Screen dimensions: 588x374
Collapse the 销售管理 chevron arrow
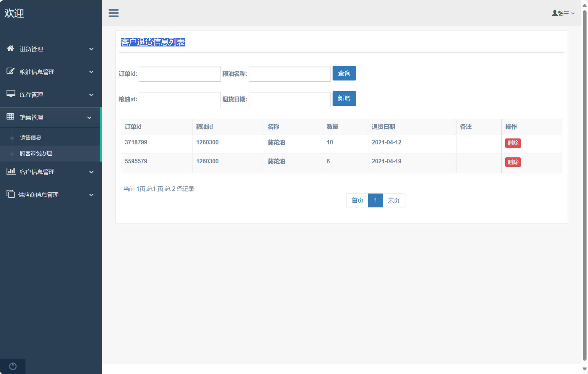point(89,118)
